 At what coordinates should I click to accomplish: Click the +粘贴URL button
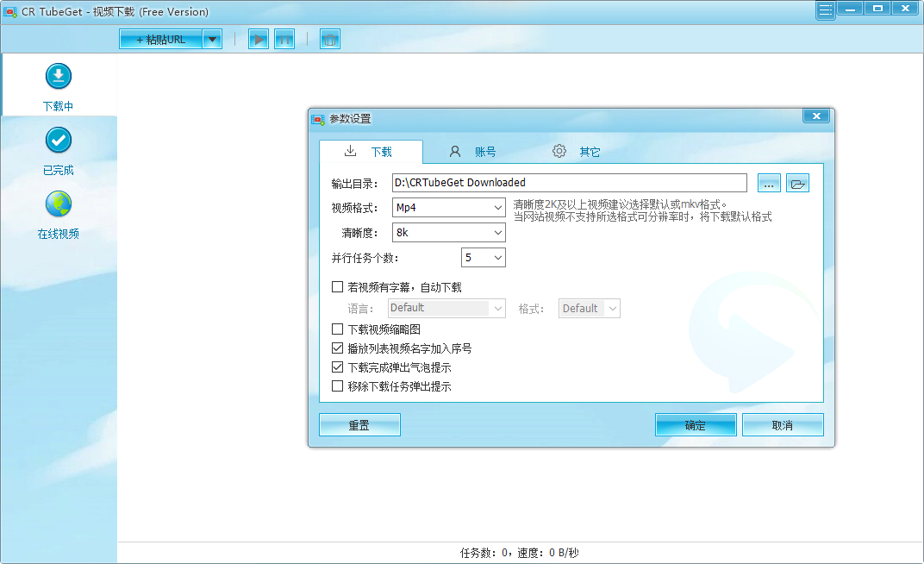[161, 40]
